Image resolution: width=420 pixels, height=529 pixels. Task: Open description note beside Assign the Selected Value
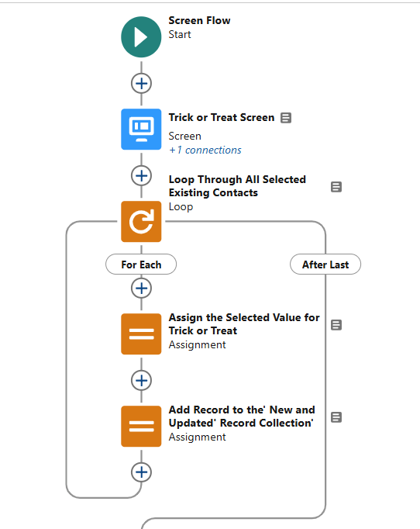336,325
